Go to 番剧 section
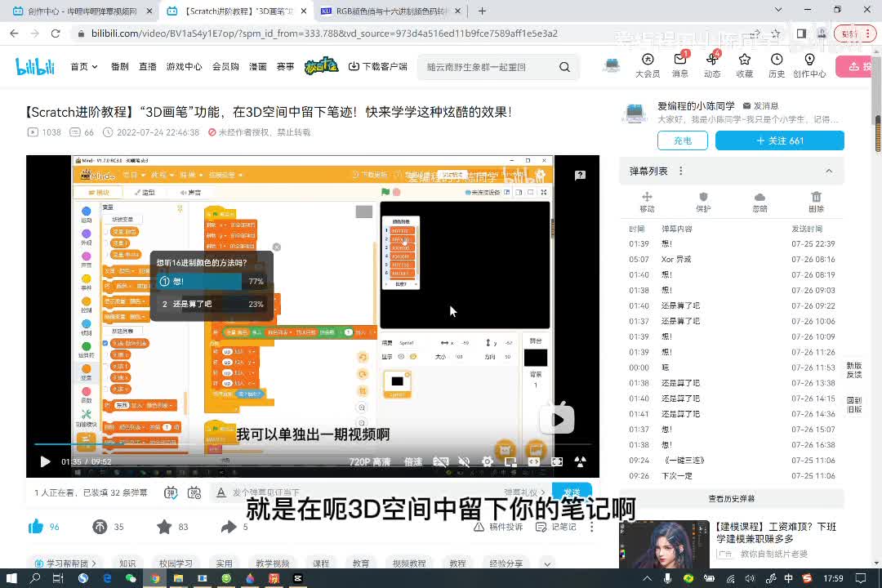 (120, 67)
